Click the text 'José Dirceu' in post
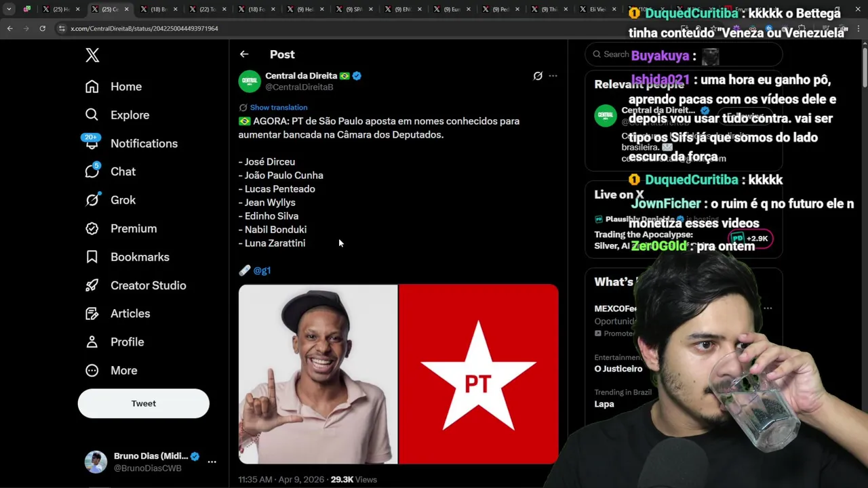The width and height of the screenshot is (868, 488). click(x=270, y=162)
